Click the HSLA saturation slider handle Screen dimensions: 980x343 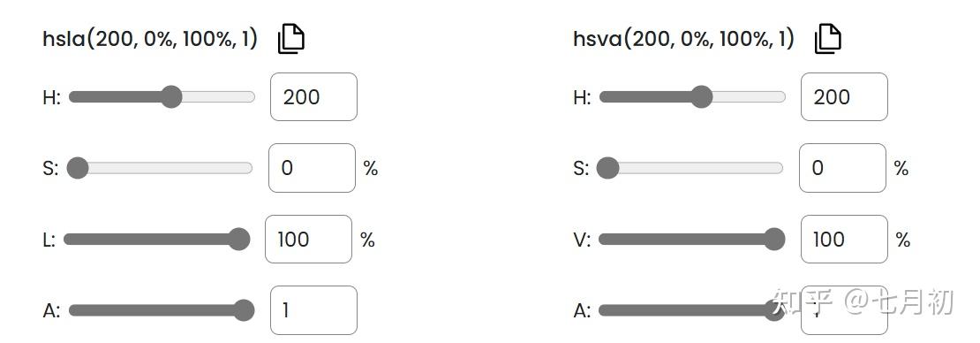pyautogui.click(x=78, y=168)
